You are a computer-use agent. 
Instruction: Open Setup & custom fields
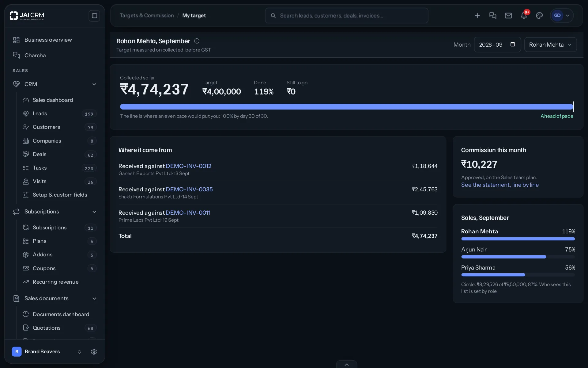tap(59, 195)
